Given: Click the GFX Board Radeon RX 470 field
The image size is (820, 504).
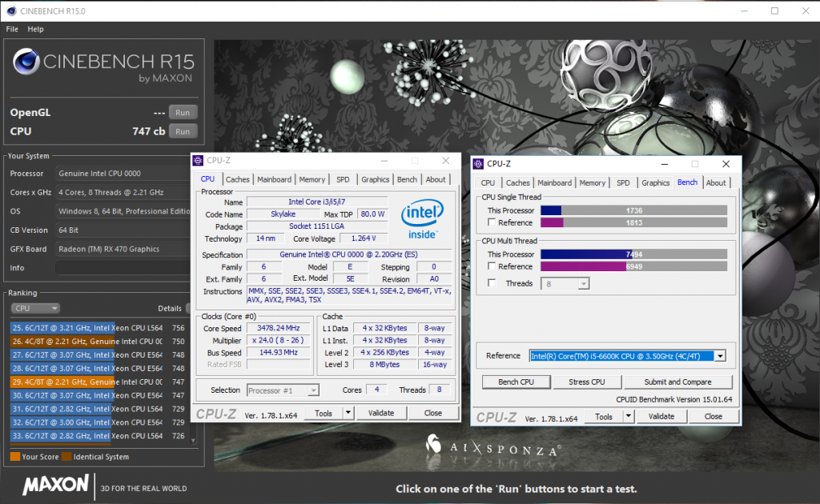Looking at the screenshot, I should (123, 249).
